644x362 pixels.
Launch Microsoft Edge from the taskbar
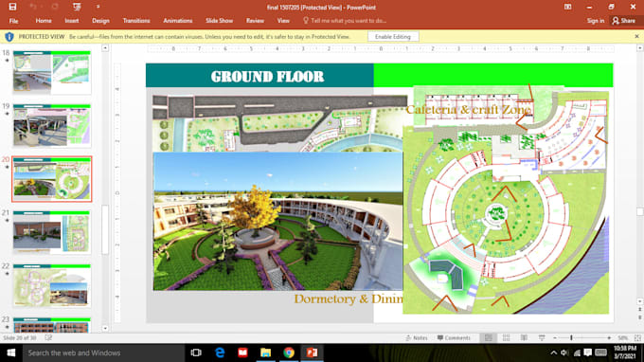point(220,353)
